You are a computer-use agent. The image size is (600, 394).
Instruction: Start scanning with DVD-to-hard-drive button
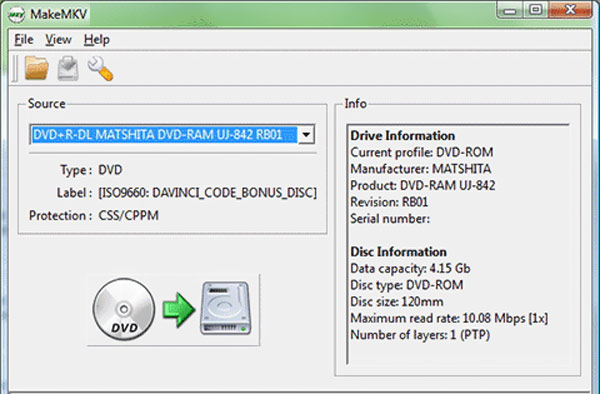(x=173, y=309)
